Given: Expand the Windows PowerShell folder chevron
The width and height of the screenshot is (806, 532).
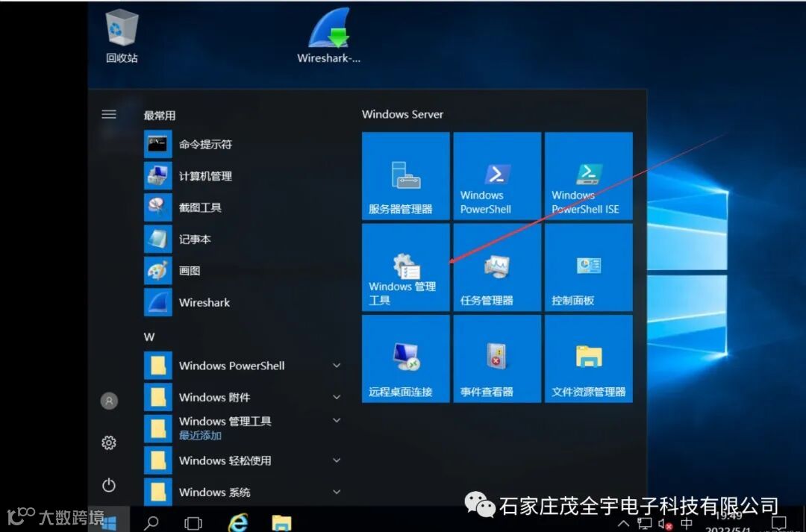Looking at the screenshot, I should 337,366.
